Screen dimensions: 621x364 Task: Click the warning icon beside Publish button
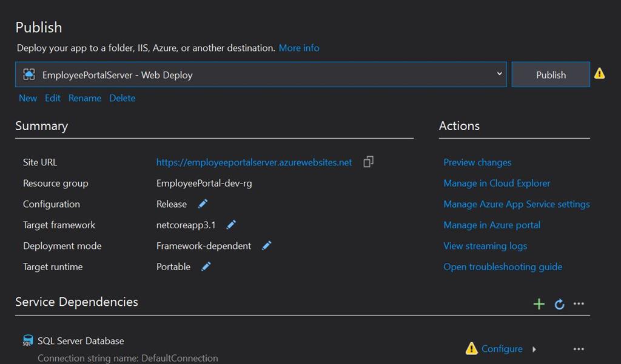599,74
